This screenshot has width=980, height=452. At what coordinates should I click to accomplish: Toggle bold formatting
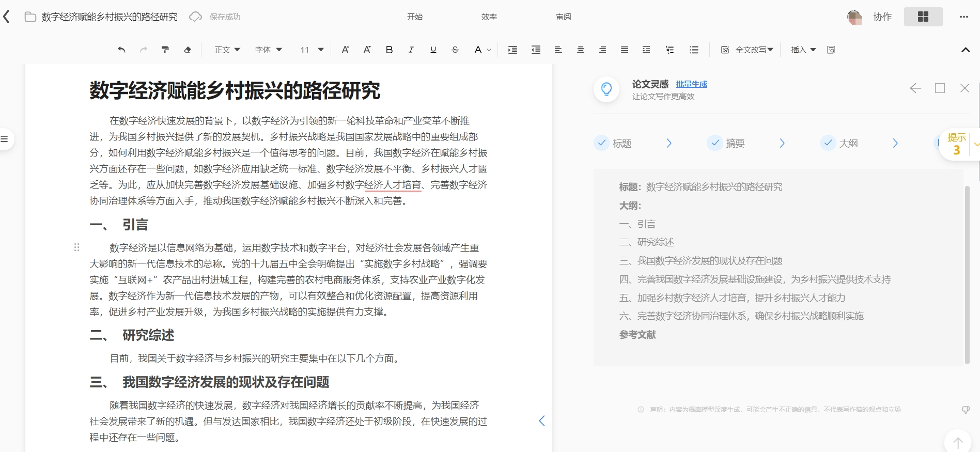(x=390, y=50)
